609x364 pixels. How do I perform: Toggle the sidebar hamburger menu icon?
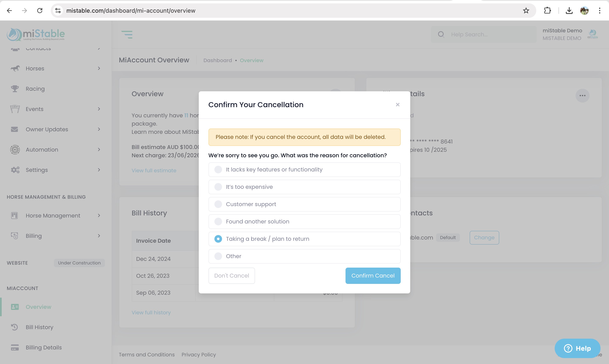click(127, 34)
